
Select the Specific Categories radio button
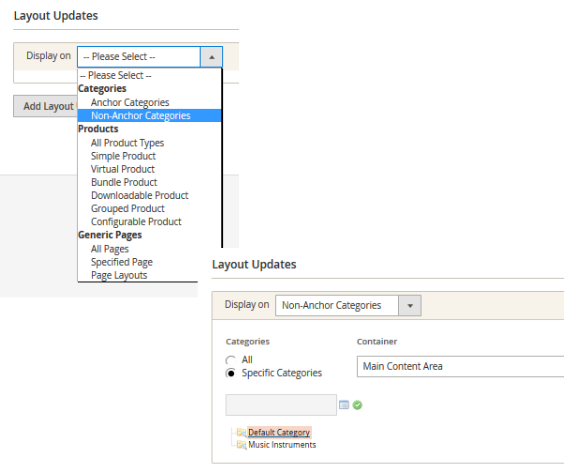pyautogui.click(x=230, y=373)
